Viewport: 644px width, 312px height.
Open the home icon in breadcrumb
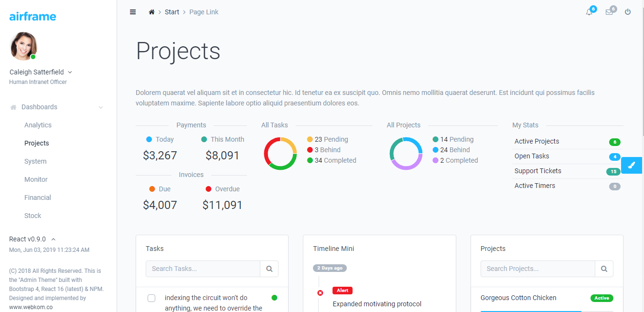tap(151, 12)
